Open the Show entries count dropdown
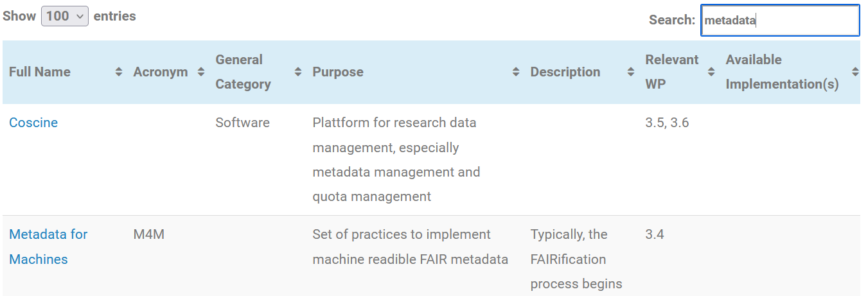 point(65,16)
